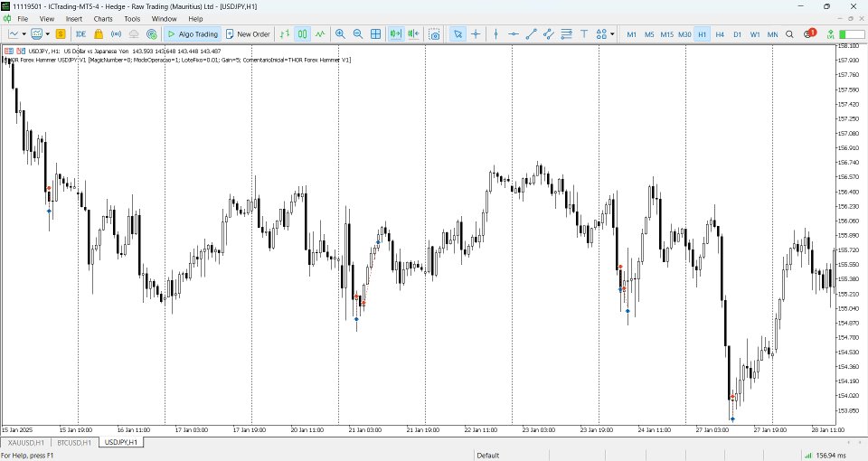Draw a horizontal line

[x=514, y=33]
